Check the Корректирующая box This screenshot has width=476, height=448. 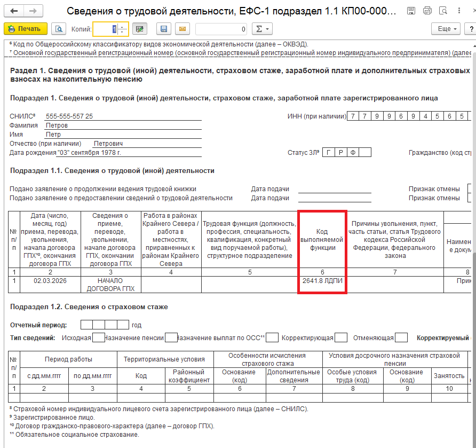pyautogui.click(x=341, y=337)
